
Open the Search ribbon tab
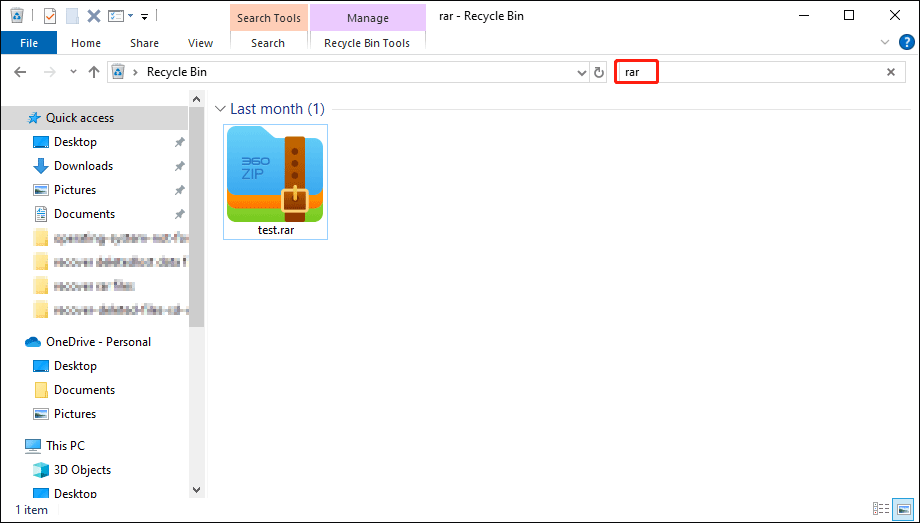268,43
